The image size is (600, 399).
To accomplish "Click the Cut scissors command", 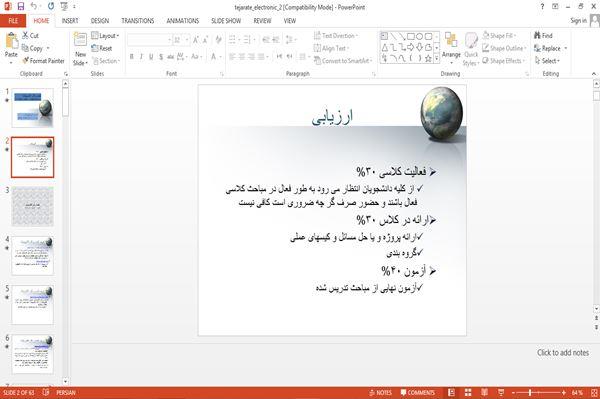I will pos(30,36).
